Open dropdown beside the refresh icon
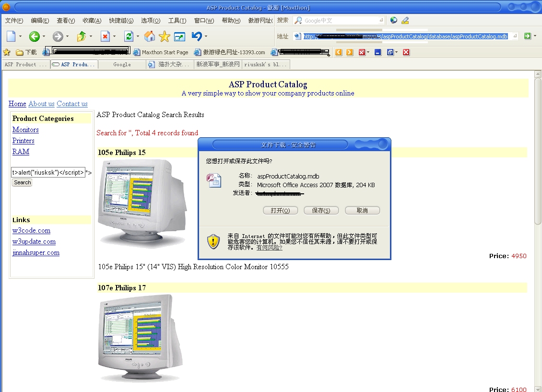Screen dimensions: 542x392 pyautogui.click(x=138, y=36)
